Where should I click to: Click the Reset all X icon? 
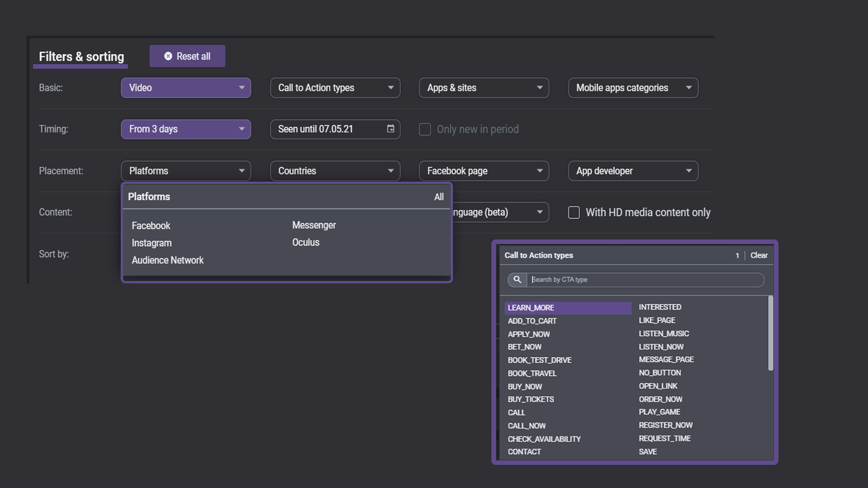[168, 56]
